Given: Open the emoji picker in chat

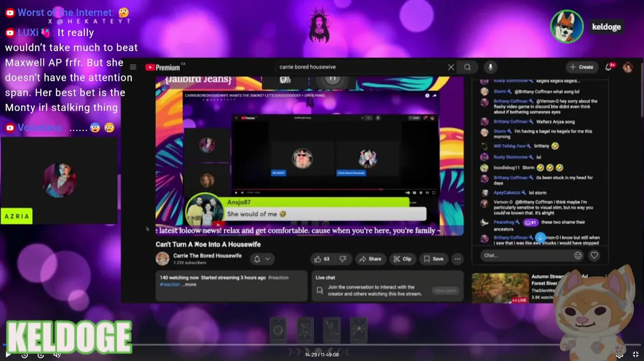Looking at the screenshot, I should coord(578,255).
